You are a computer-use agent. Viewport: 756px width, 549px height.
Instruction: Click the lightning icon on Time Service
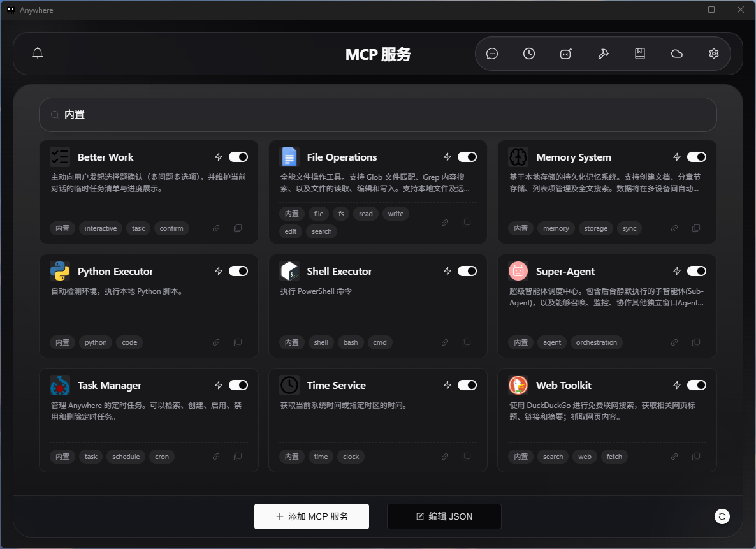[447, 385]
